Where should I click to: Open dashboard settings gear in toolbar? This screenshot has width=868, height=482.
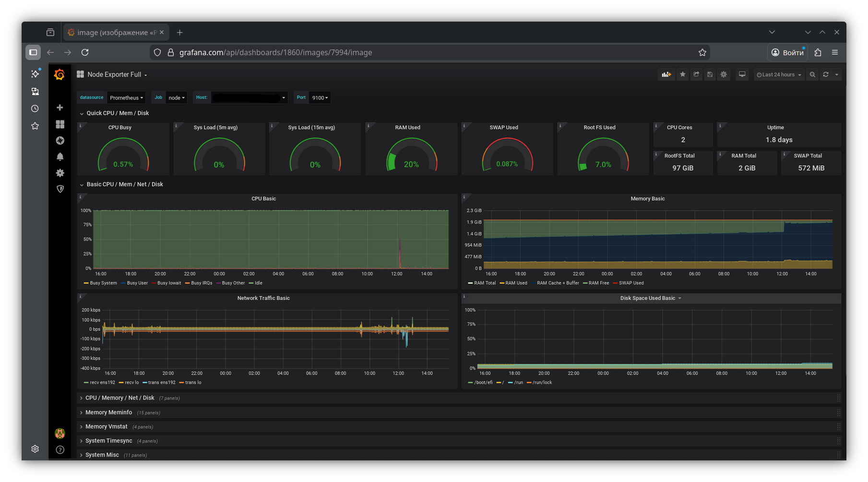click(724, 74)
